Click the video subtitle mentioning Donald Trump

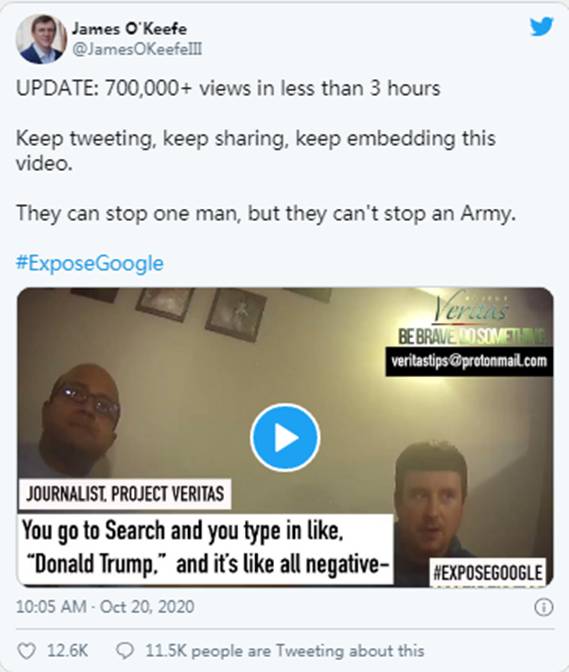click(206, 547)
